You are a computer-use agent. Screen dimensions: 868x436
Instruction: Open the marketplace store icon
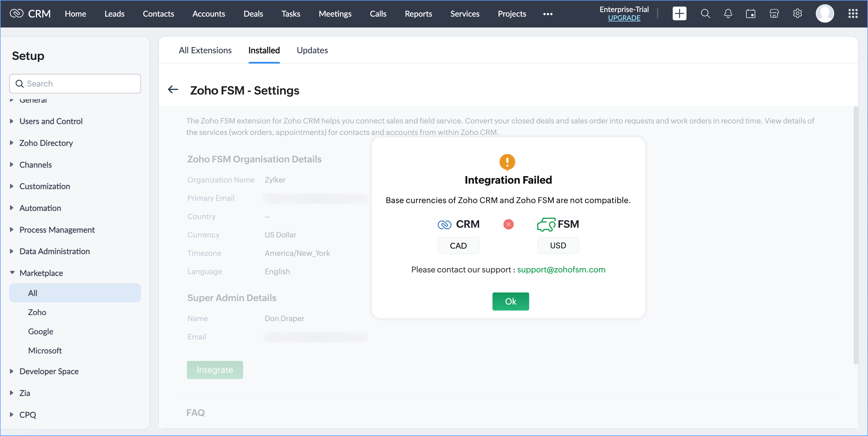point(774,14)
